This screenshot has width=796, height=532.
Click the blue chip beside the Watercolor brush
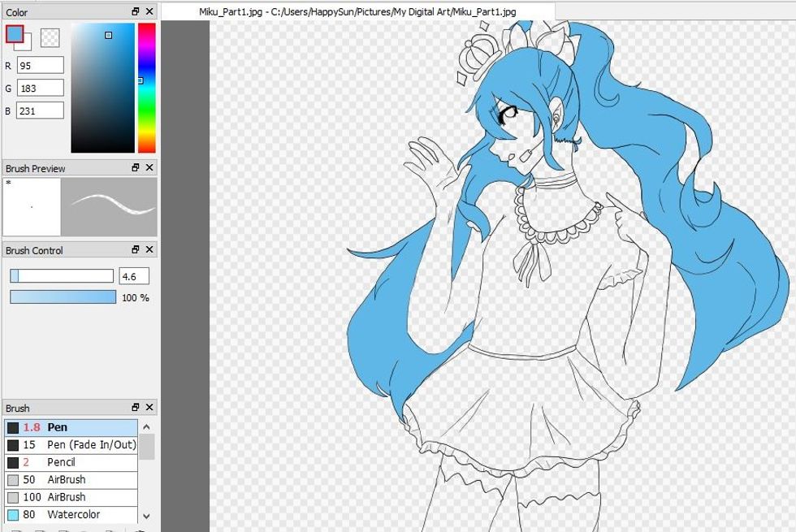[11, 516]
